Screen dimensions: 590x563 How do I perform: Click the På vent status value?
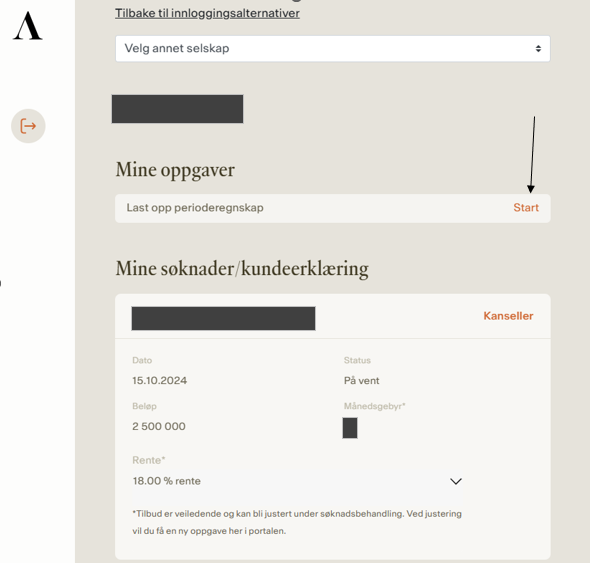pyautogui.click(x=362, y=380)
